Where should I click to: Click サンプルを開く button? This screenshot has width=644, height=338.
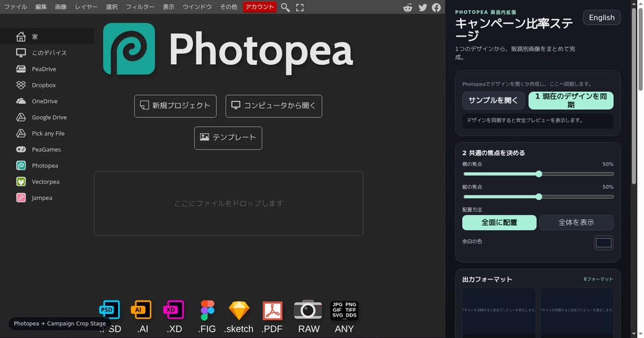point(493,101)
